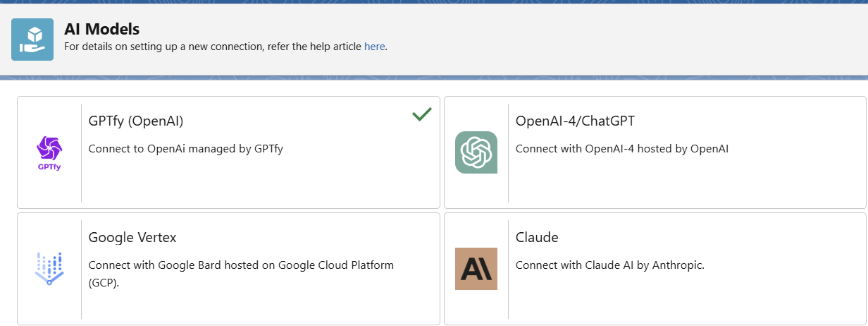Click the Claude Anthropic logo
The height and width of the screenshot is (326, 868).
[x=476, y=269]
